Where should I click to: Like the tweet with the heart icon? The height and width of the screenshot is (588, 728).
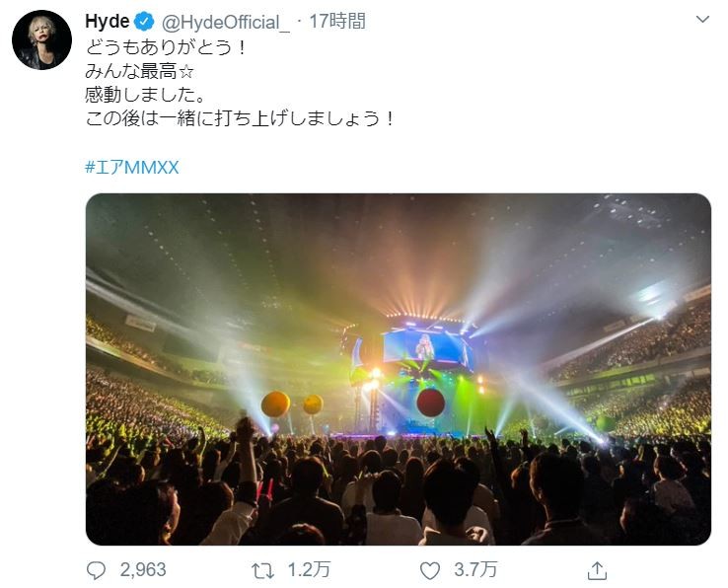coord(429,569)
